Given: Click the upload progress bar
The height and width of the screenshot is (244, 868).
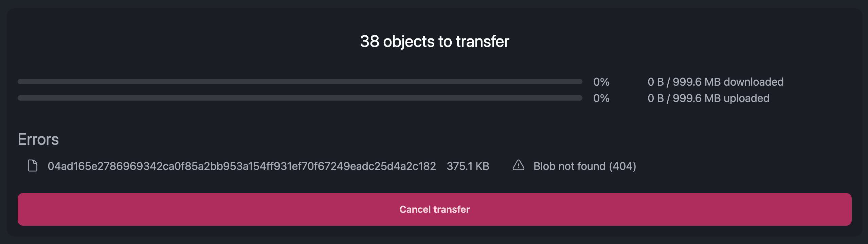Looking at the screenshot, I should [x=300, y=98].
